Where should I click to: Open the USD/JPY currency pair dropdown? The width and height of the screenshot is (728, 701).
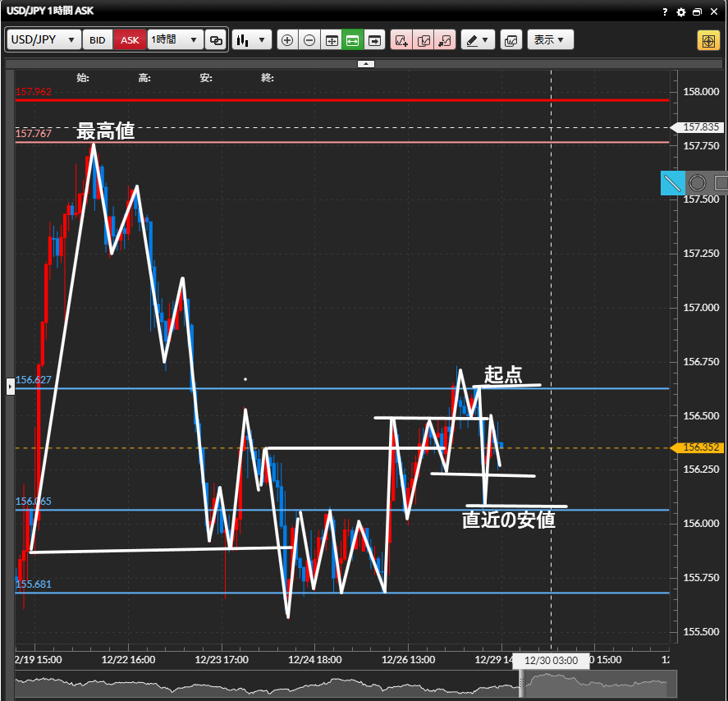pyautogui.click(x=44, y=40)
